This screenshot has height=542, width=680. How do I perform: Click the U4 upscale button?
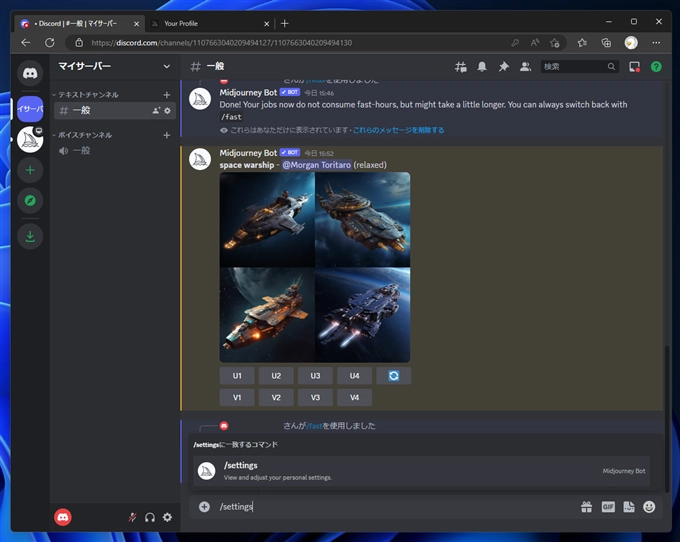point(354,375)
